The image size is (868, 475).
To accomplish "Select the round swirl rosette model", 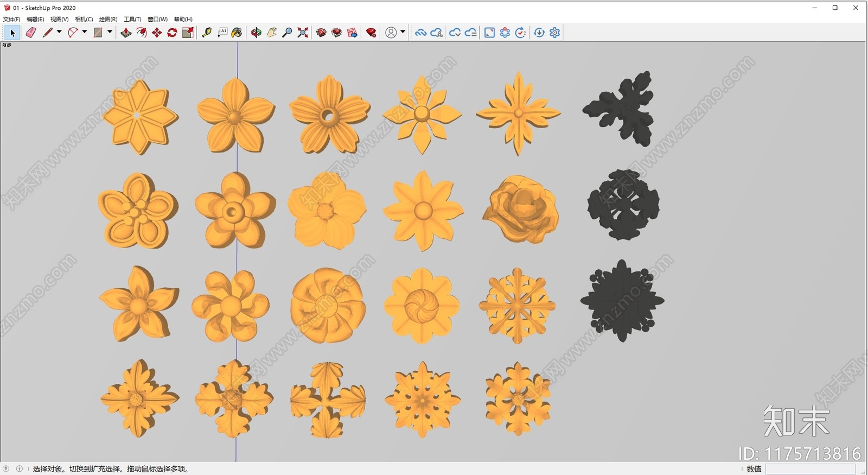I will pyautogui.click(x=328, y=305).
